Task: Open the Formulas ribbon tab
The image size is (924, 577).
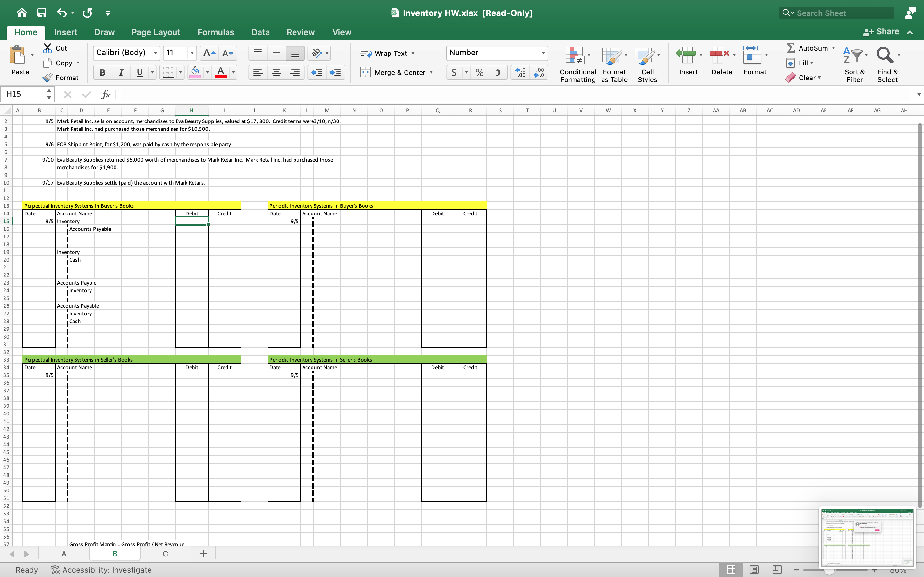Action: point(216,32)
